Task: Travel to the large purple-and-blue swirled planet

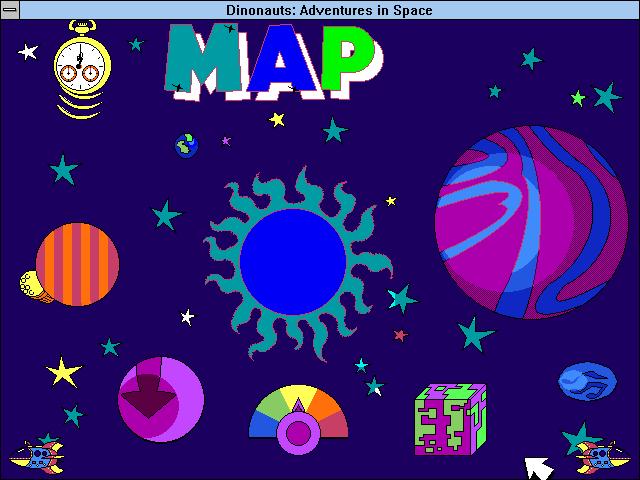Action: tap(531, 222)
